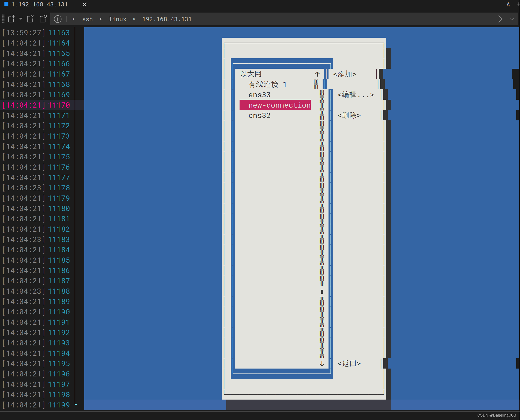Click the toolbar drag handle grip
The height and width of the screenshot is (420, 520).
3,19
